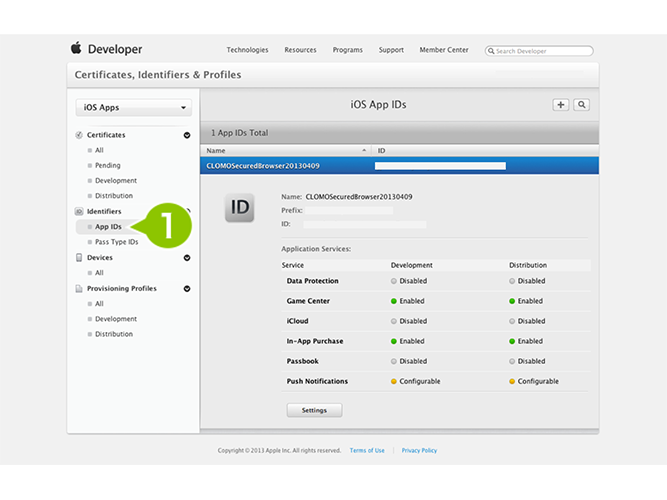Collapse the Provisioning Profiles section arrow
The height and width of the screenshot is (500, 667).
[187, 289]
